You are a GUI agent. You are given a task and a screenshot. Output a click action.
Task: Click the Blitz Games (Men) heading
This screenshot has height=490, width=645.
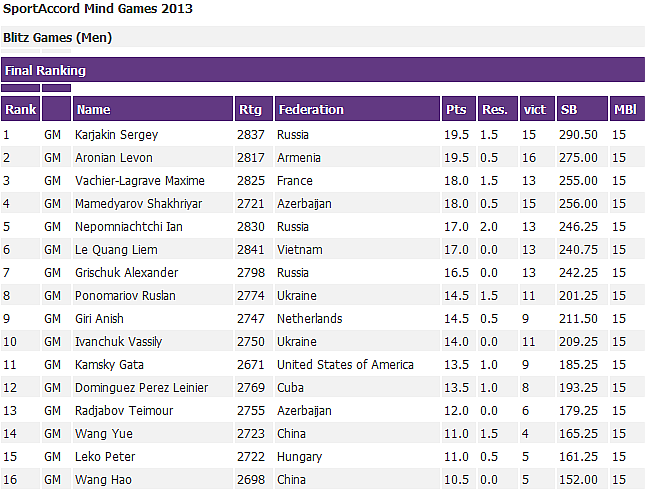pyautogui.click(x=57, y=38)
